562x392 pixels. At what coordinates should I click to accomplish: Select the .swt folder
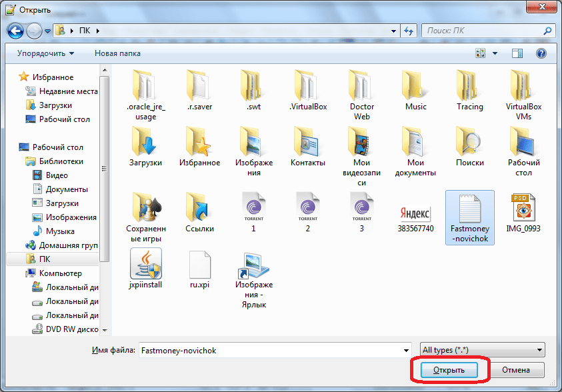tap(253, 90)
